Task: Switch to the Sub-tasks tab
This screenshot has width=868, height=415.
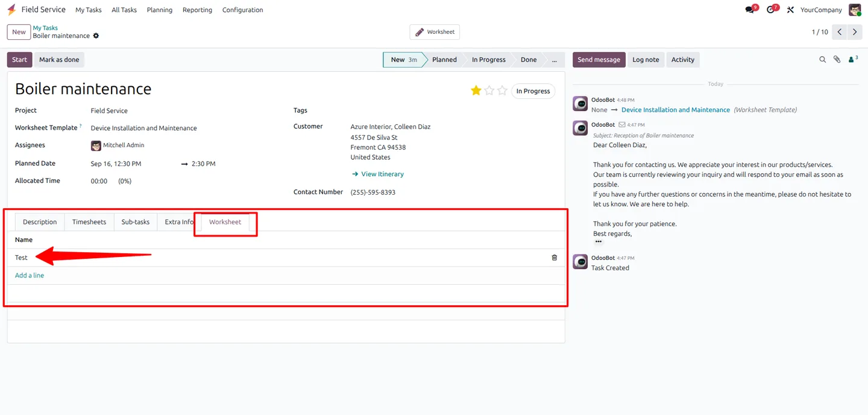Action: coord(136,222)
